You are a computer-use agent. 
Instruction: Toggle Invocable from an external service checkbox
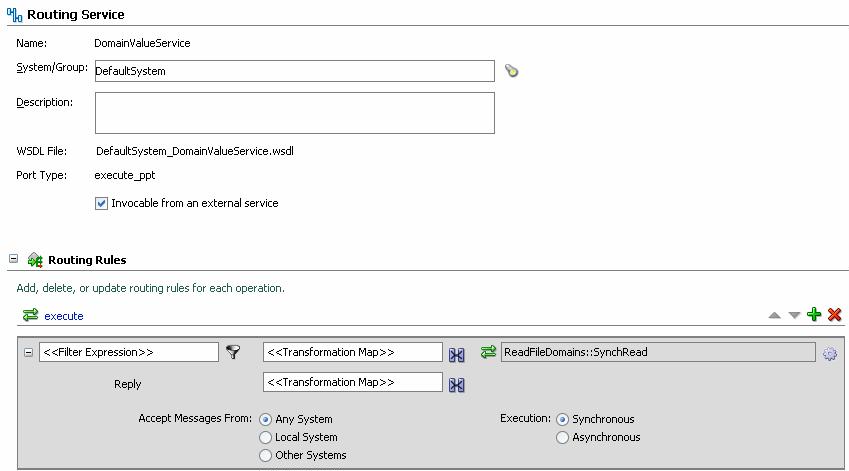[x=101, y=203]
